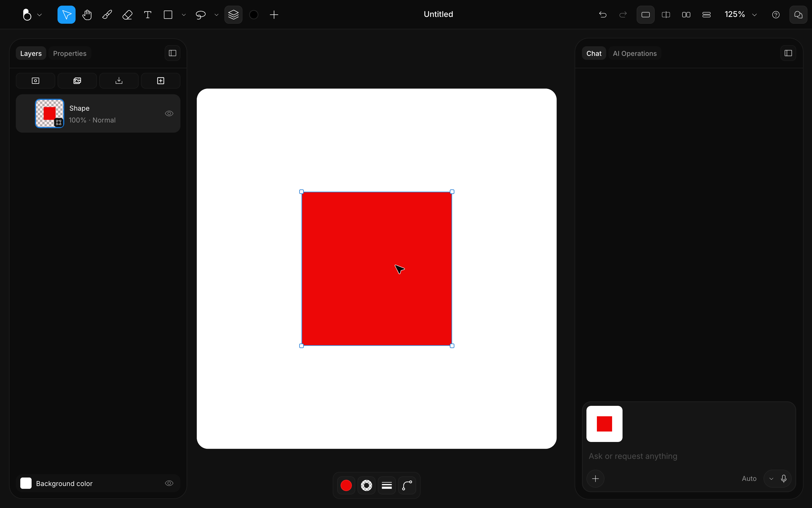Hide the Background color layer

coord(169,483)
